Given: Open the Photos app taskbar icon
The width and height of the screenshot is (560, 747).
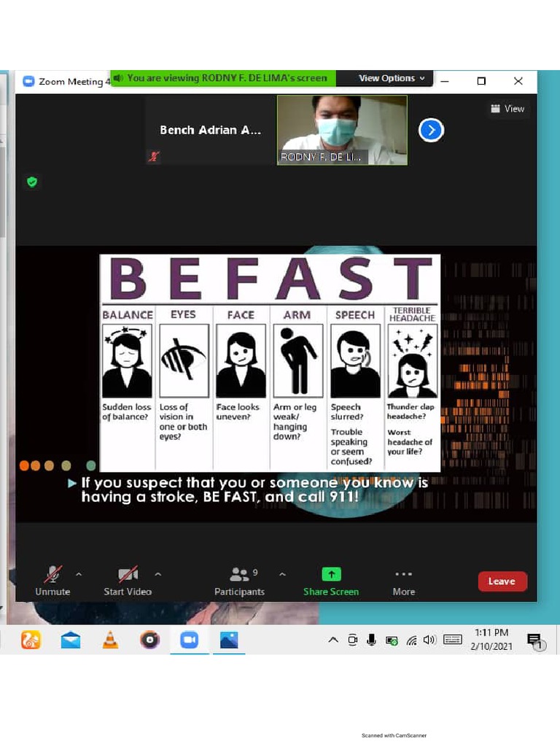Looking at the screenshot, I should coord(229,640).
